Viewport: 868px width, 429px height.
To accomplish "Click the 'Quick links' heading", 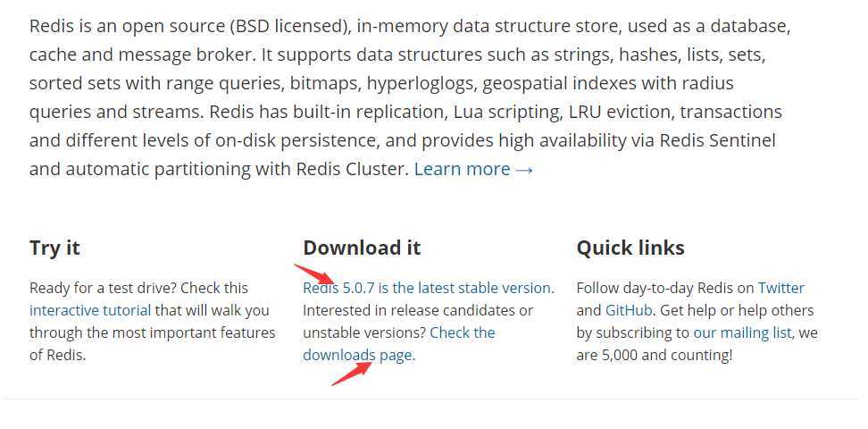I will tap(630, 248).
